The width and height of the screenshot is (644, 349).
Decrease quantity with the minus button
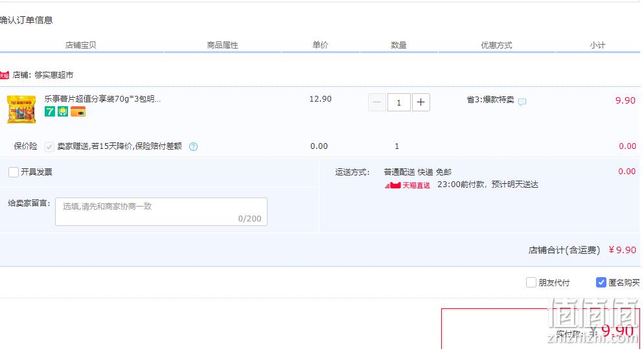click(376, 102)
